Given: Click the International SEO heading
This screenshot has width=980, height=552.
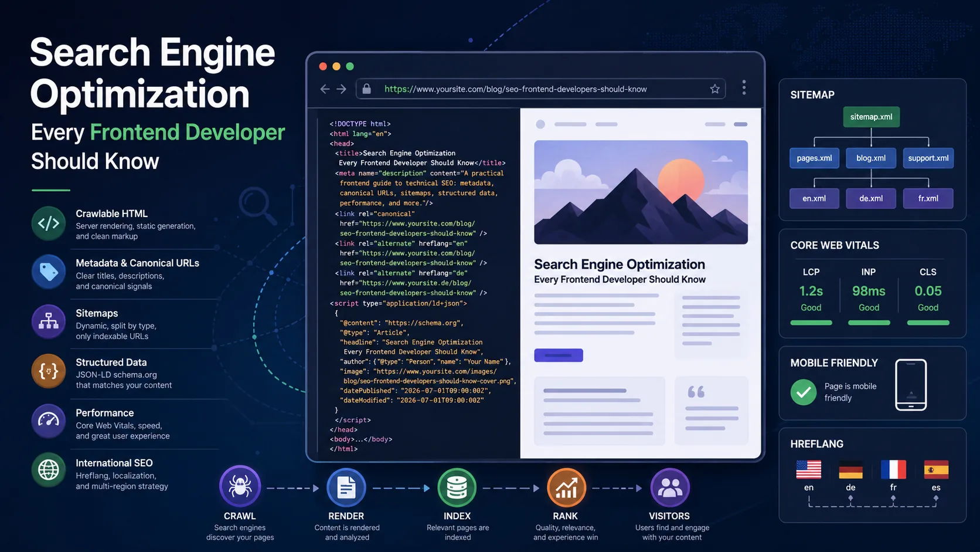Looking at the screenshot, I should (x=114, y=463).
